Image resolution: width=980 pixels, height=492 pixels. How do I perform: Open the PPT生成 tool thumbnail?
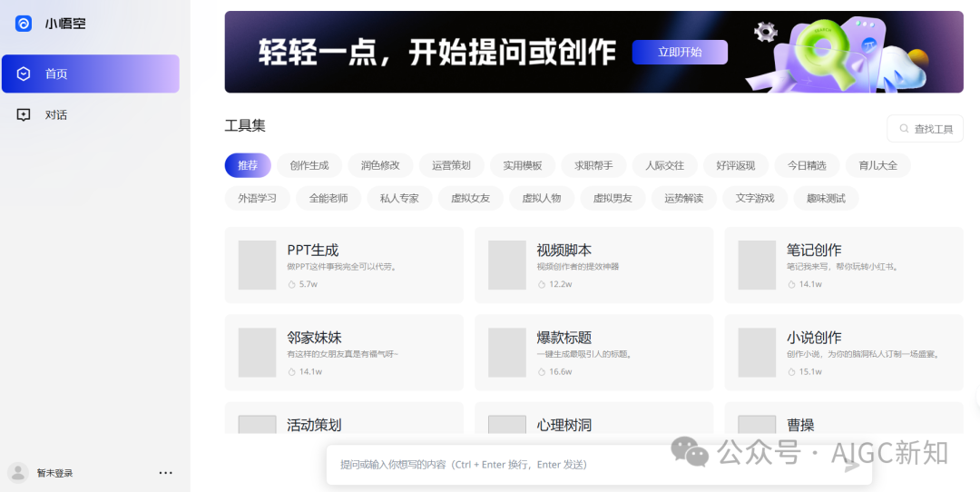(x=257, y=265)
